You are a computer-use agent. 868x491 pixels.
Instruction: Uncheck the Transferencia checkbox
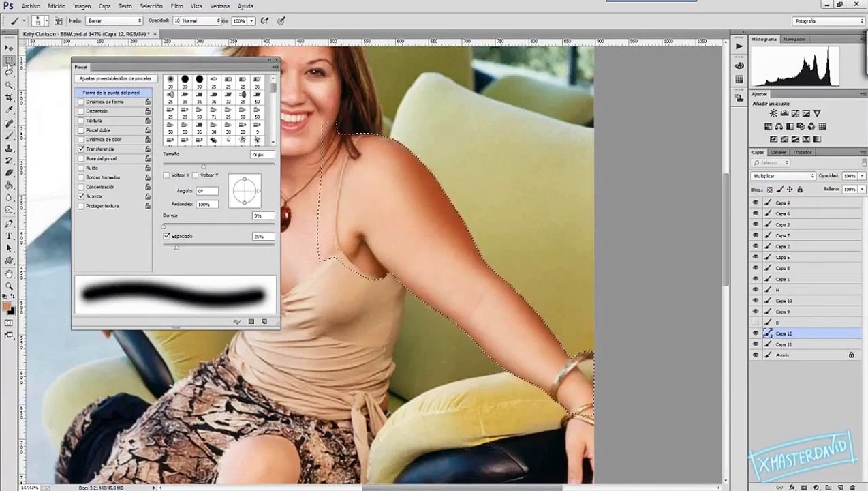click(81, 149)
